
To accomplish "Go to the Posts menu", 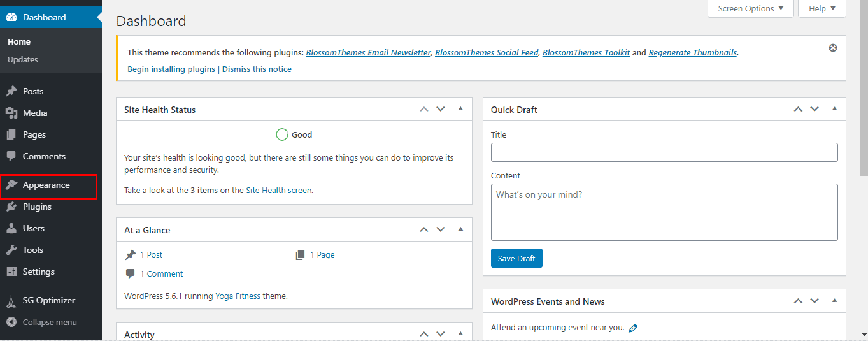I will (x=33, y=91).
